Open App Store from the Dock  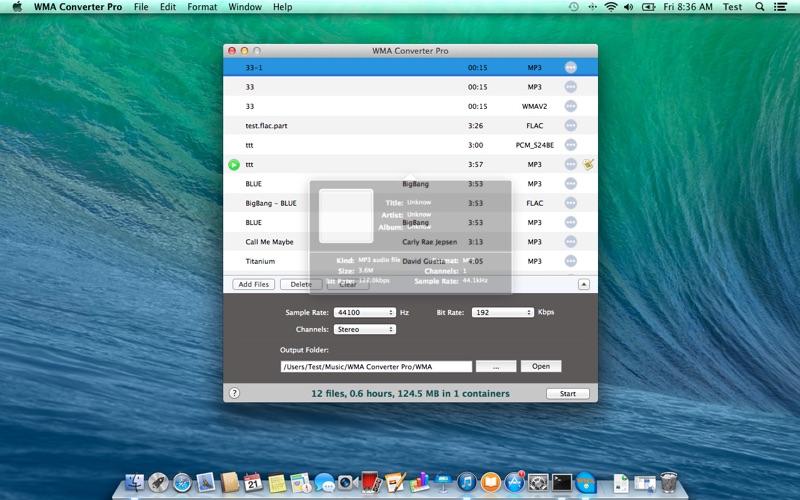coord(514,482)
